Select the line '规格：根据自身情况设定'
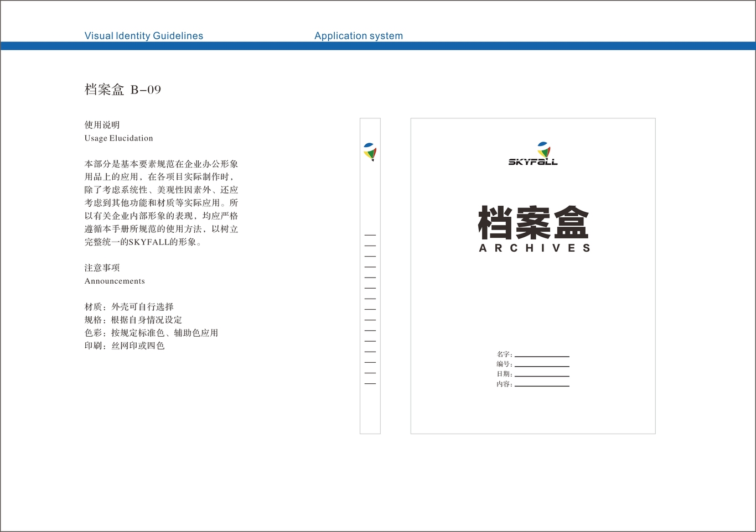756x532 pixels. [x=133, y=320]
